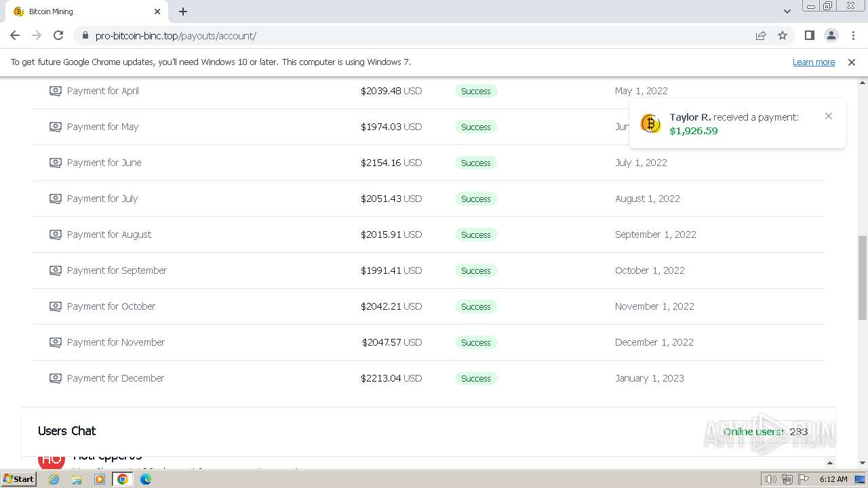Click Success badge for Payment for August
Screen dimensions: 868x488
pos(476,235)
